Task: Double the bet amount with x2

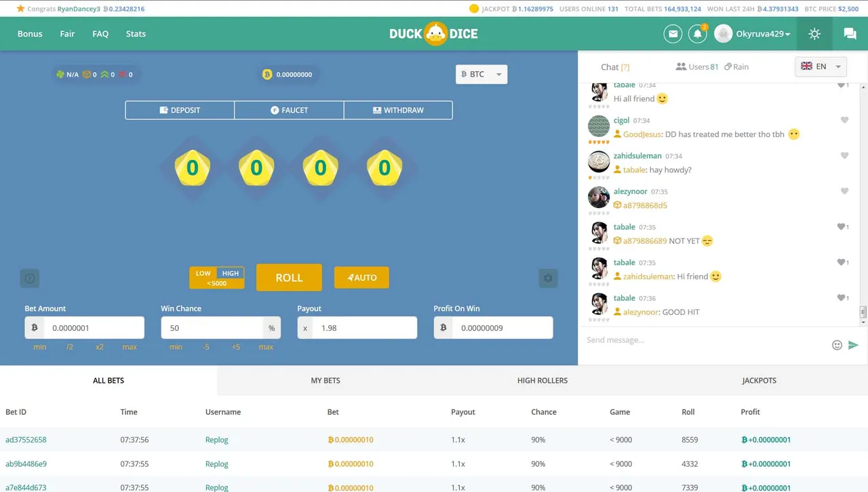Action: point(100,347)
